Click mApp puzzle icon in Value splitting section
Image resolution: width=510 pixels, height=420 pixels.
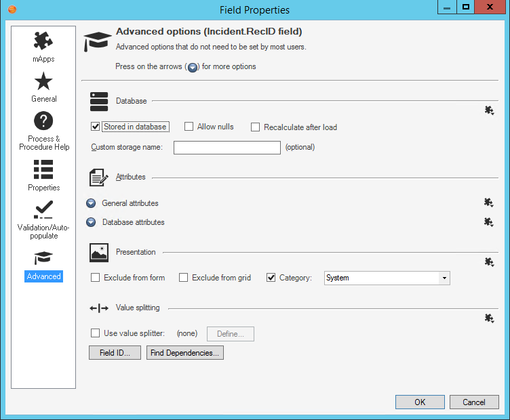coord(489,318)
